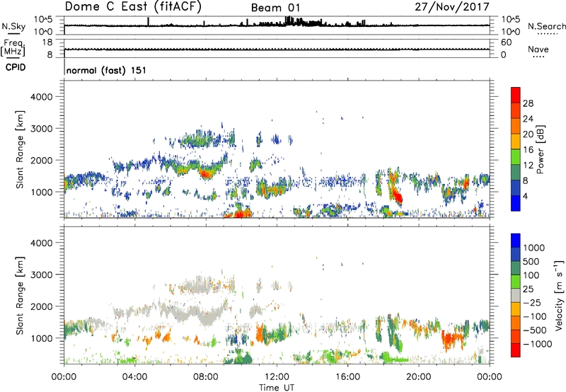Click the grey ±25 segment of Velocity bar
The height and width of the screenshot is (392, 566).
(x=516, y=295)
